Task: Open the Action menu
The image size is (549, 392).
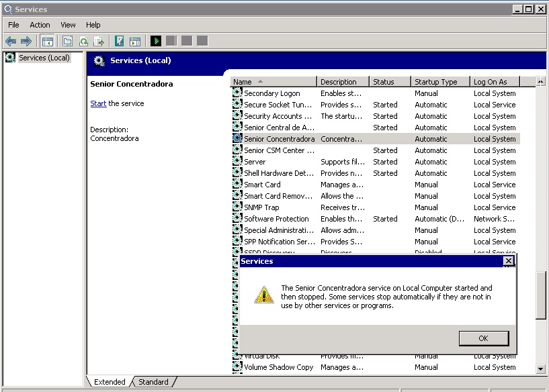Action: (40, 25)
